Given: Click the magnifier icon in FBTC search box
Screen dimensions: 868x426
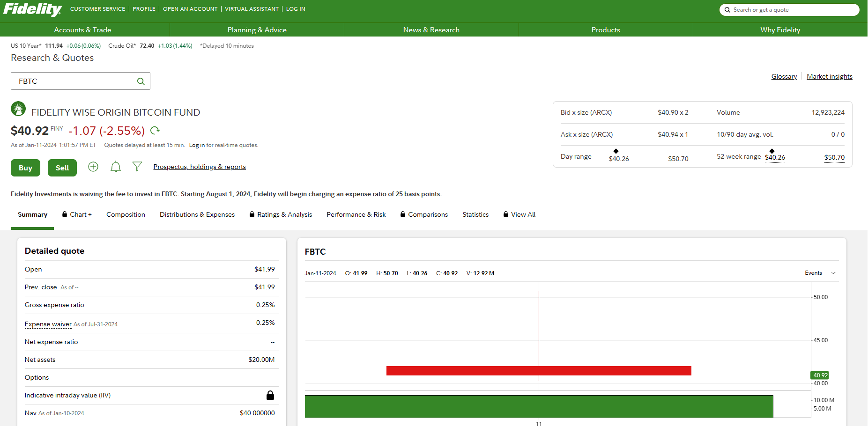Looking at the screenshot, I should point(141,81).
